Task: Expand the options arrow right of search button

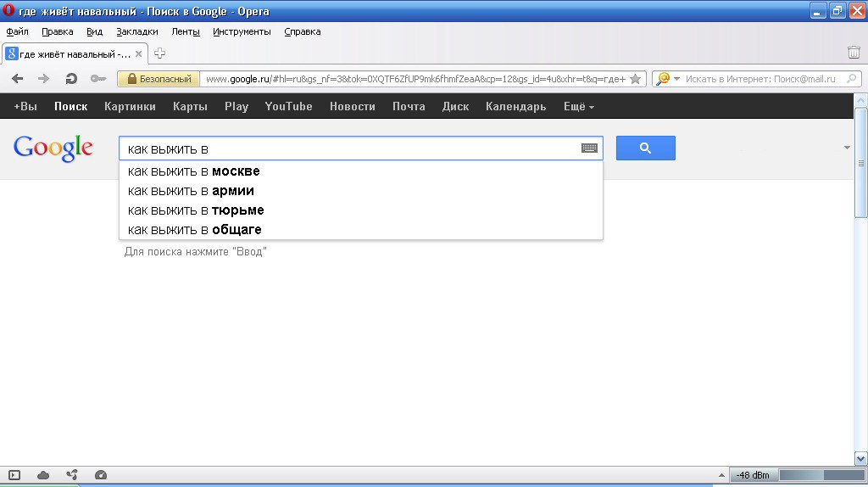Action: coord(847,148)
